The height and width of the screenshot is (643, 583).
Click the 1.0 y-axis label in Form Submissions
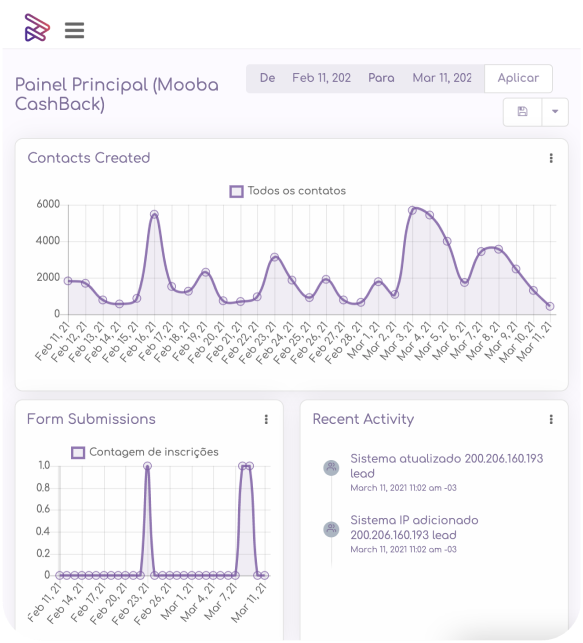(44, 465)
